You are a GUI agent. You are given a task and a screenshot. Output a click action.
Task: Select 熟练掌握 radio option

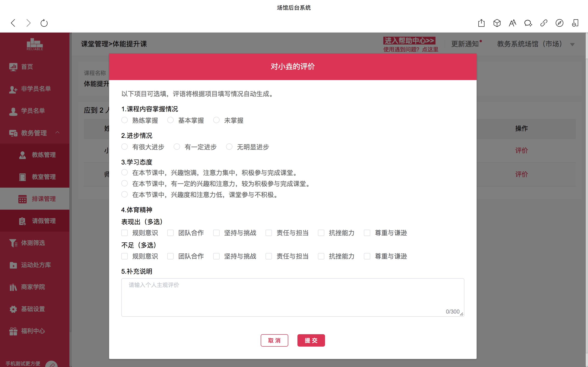tap(125, 120)
